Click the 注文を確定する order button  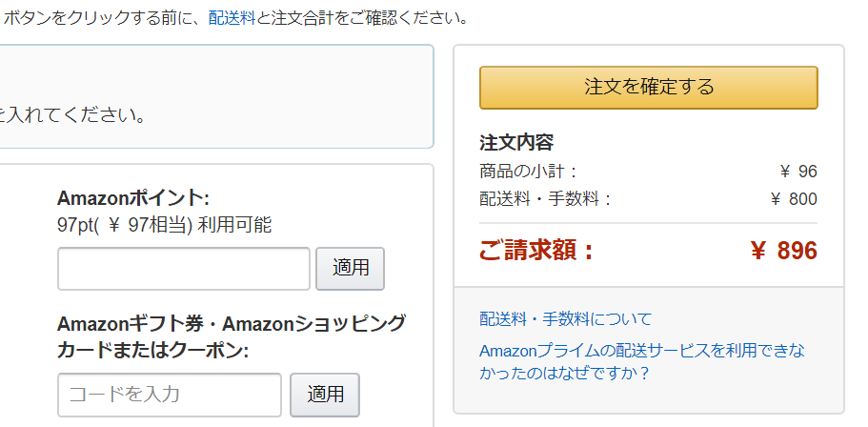pos(648,88)
